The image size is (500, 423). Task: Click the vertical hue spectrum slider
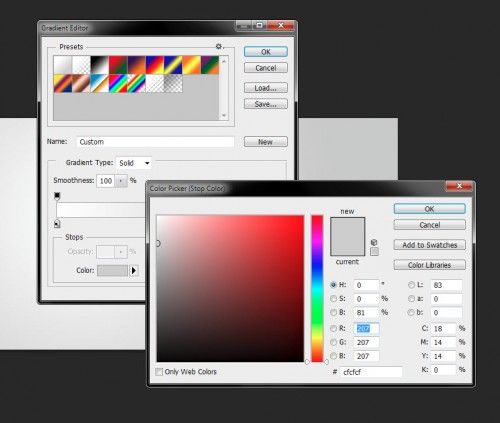pos(317,288)
